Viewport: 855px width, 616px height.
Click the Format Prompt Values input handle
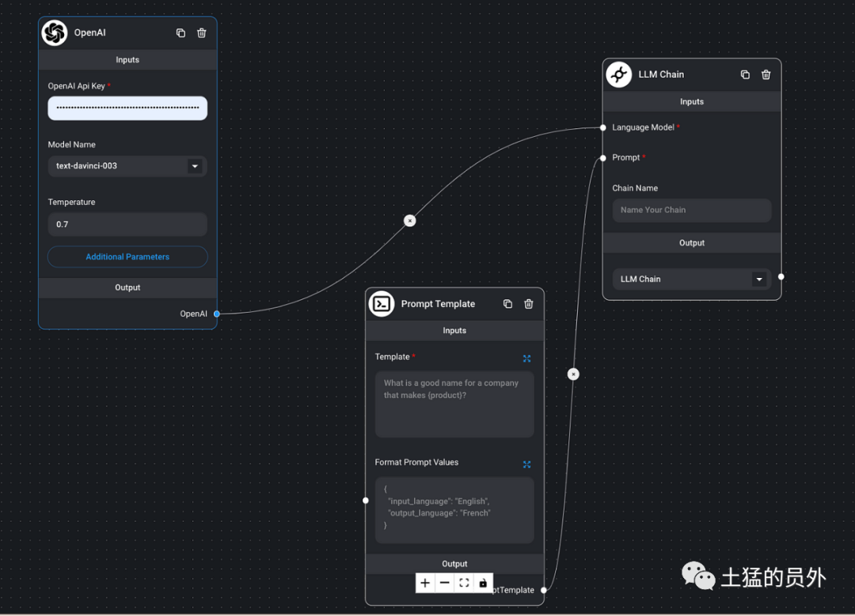tap(366, 500)
